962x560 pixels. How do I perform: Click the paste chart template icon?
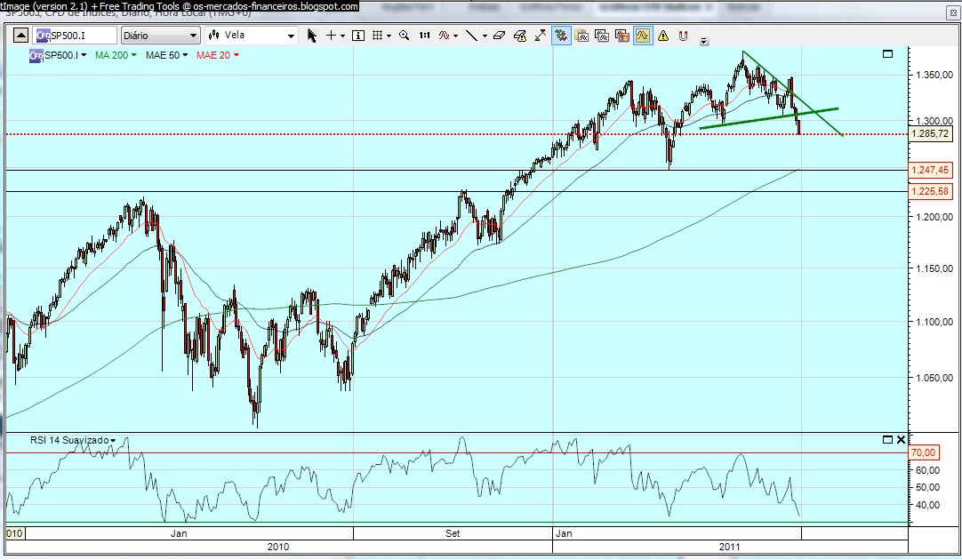(x=581, y=36)
